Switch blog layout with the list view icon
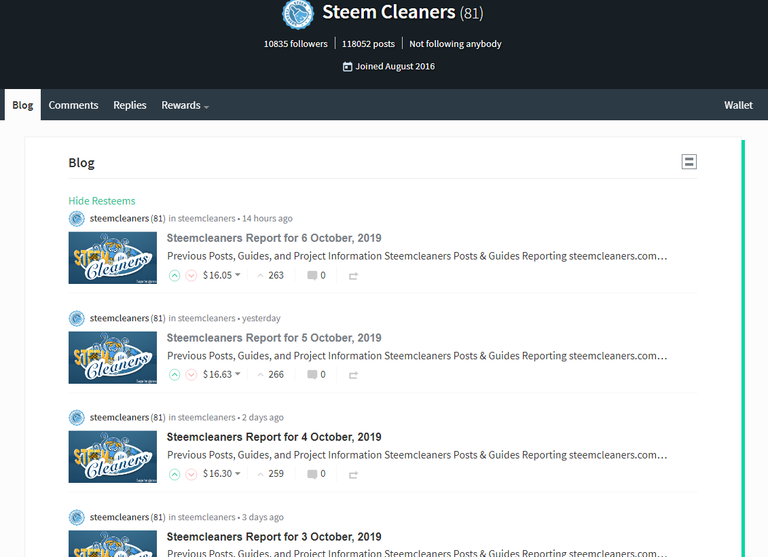This screenshot has width=768, height=557. (689, 162)
